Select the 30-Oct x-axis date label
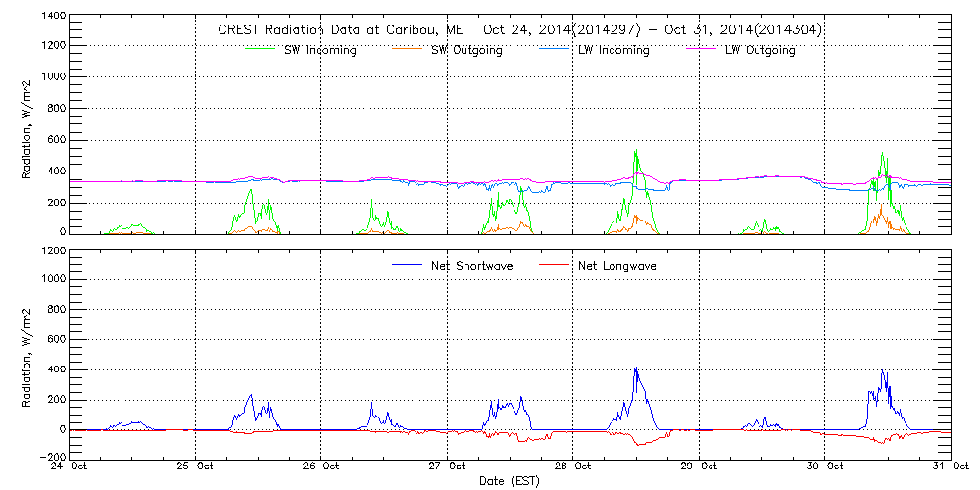 pyautogui.click(x=824, y=467)
